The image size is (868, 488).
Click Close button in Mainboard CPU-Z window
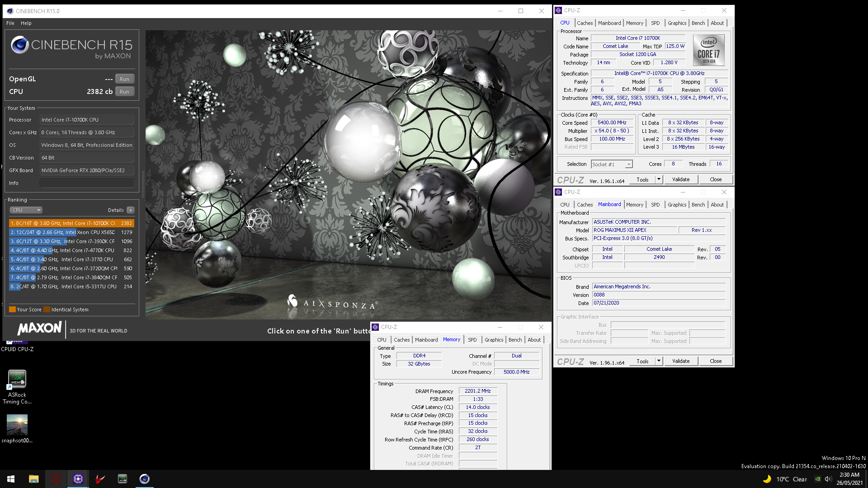point(716,361)
